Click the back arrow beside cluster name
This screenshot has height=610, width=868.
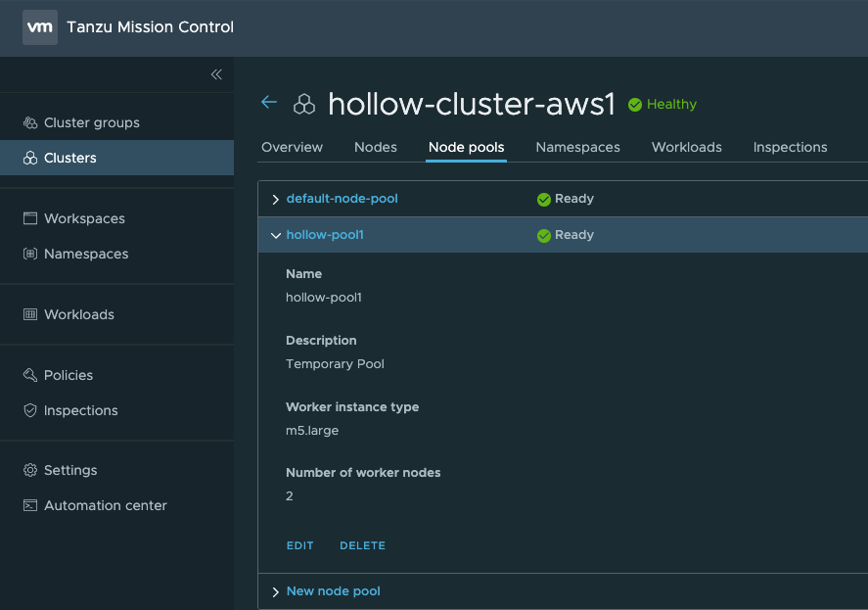point(269,103)
